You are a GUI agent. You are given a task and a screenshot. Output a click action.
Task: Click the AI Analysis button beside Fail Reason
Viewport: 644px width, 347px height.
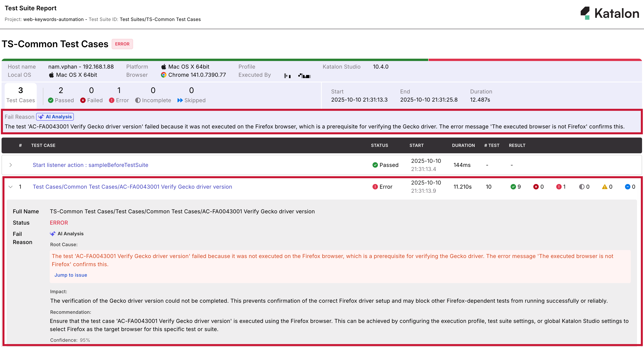point(55,117)
